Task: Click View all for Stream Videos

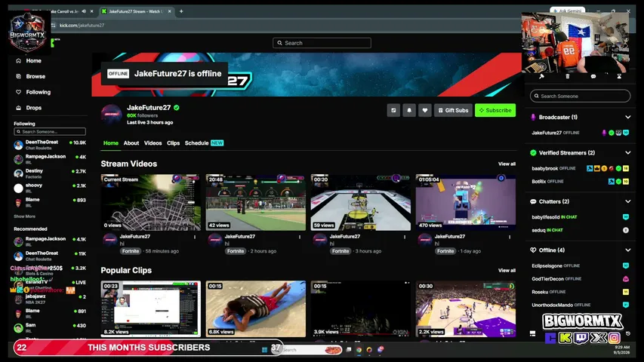Action: (507, 164)
